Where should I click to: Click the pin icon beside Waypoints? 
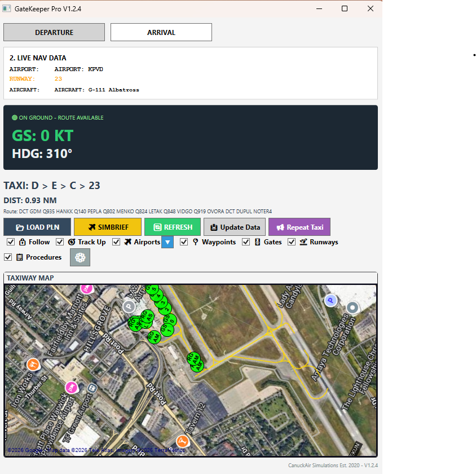click(196, 242)
